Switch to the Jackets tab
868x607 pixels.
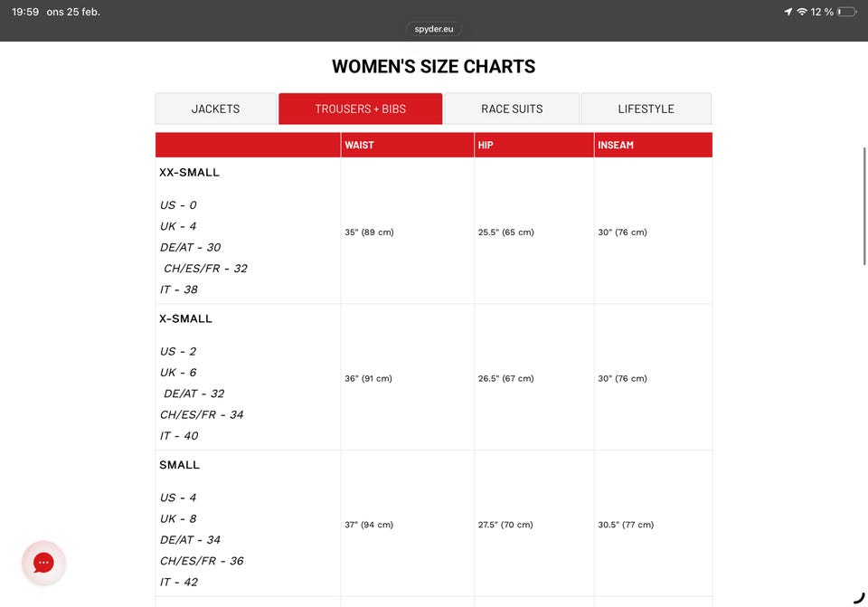click(x=216, y=109)
